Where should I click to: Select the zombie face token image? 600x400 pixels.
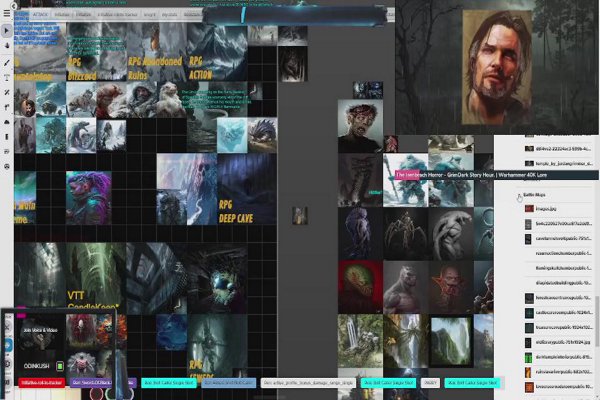(x=360, y=126)
